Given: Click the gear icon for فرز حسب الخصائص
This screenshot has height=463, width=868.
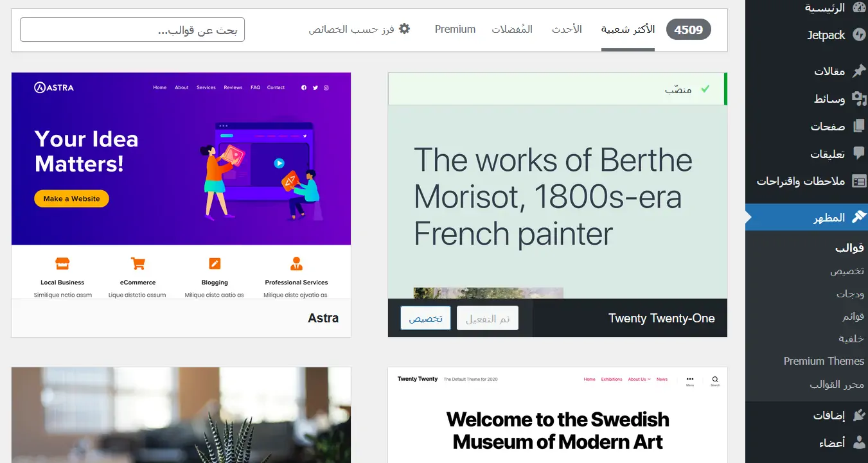Looking at the screenshot, I should click(x=404, y=29).
